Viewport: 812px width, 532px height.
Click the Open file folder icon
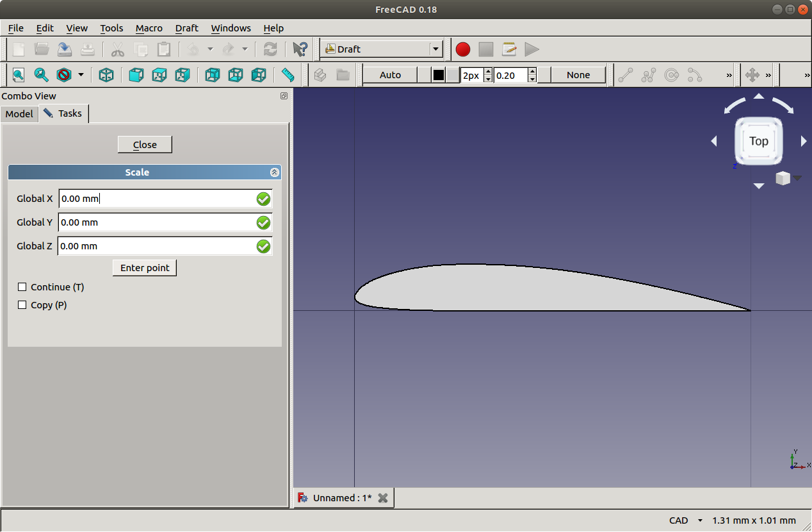click(x=42, y=49)
